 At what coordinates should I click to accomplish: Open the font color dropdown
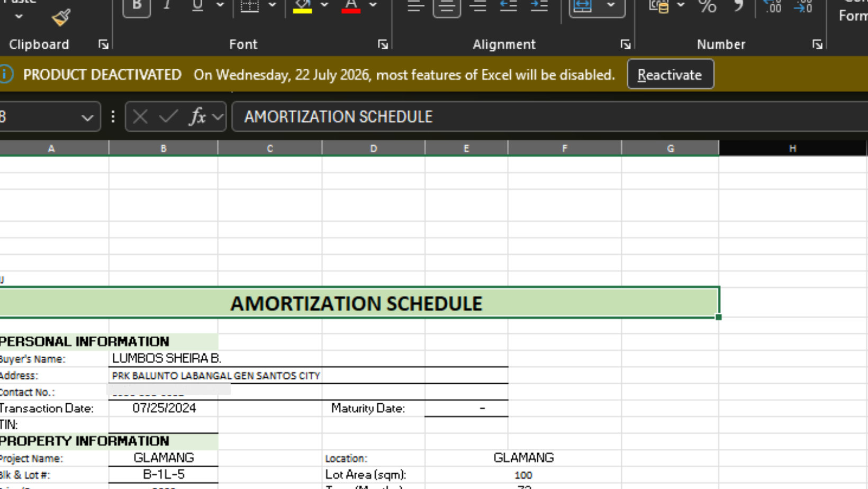click(x=373, y=5)
